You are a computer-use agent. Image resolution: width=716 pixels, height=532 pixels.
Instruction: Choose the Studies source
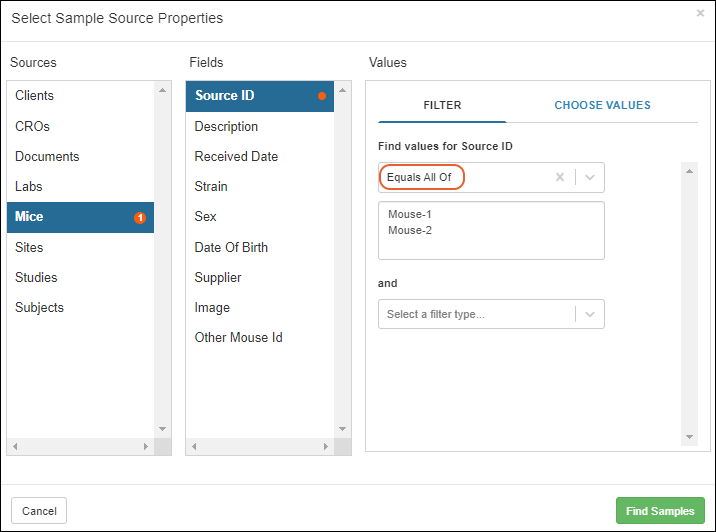pyautogui.click(x=36, y=277)
